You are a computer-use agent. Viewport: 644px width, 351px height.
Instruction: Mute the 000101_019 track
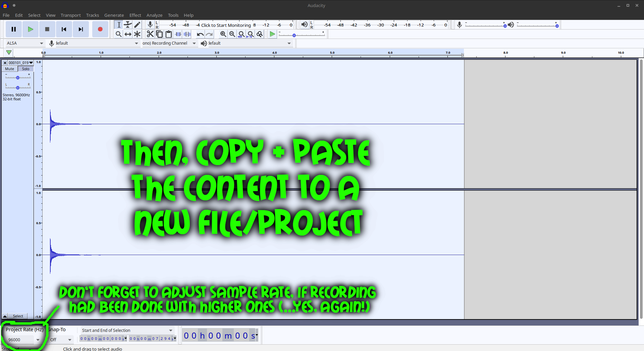coord(9,69)
